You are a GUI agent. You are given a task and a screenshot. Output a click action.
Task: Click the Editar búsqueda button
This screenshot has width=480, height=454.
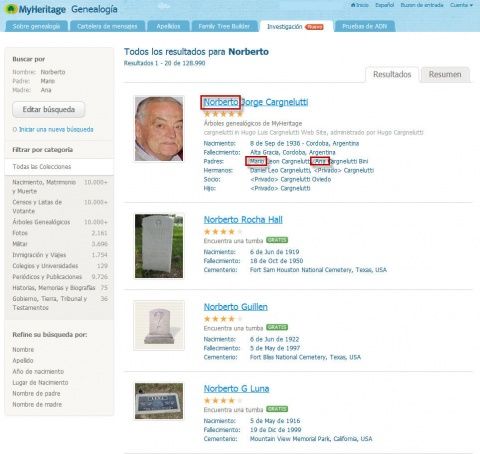pos(49,109)
